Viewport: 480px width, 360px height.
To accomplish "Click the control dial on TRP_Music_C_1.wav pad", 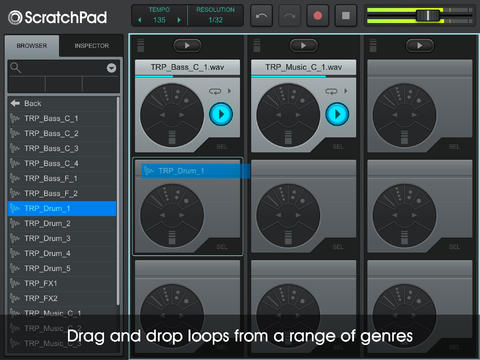I will coord(288,115).
